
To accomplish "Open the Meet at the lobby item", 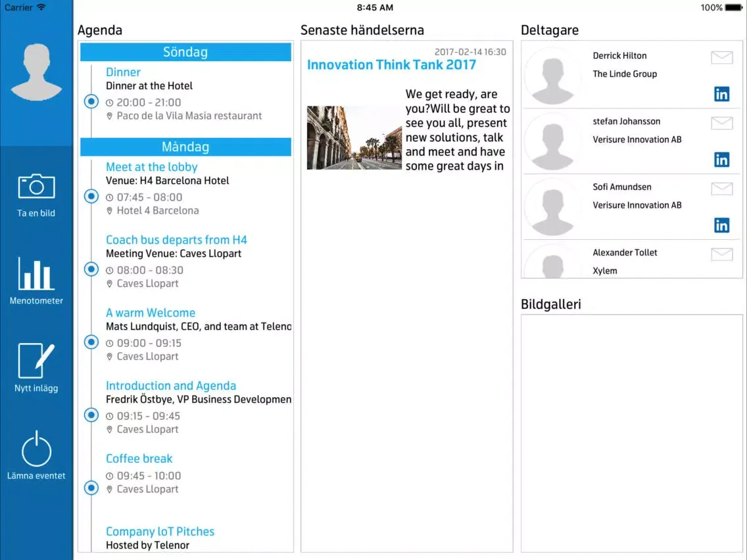I will [151, 167].
